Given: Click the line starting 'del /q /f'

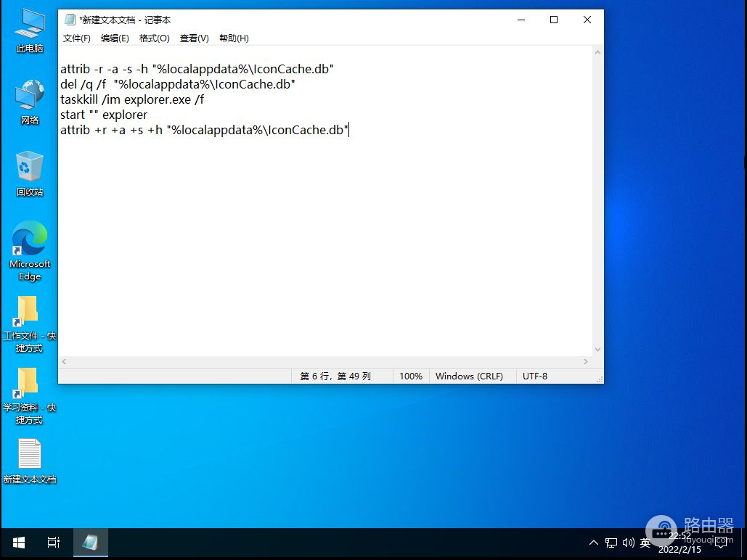Looking at the screenshot, I should point(178,84).
